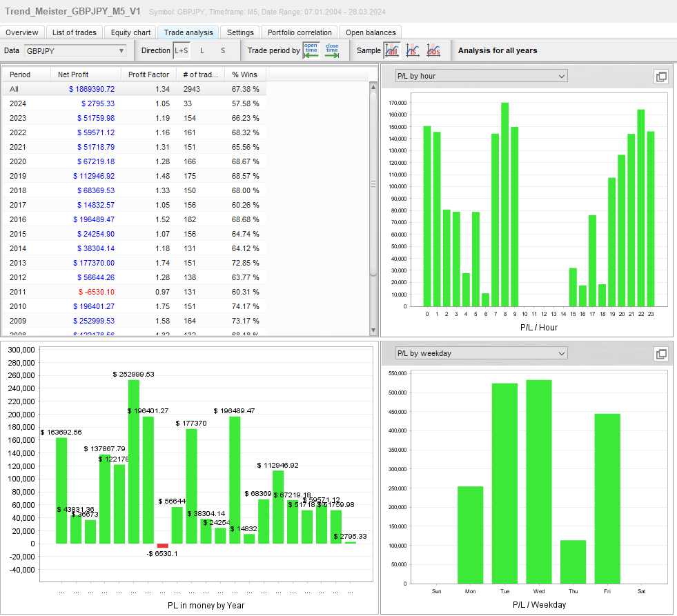Image resolution: width=677 pixels, height=616 pixels.
Task: Select the All sample icon
Action: click(391, 50)
